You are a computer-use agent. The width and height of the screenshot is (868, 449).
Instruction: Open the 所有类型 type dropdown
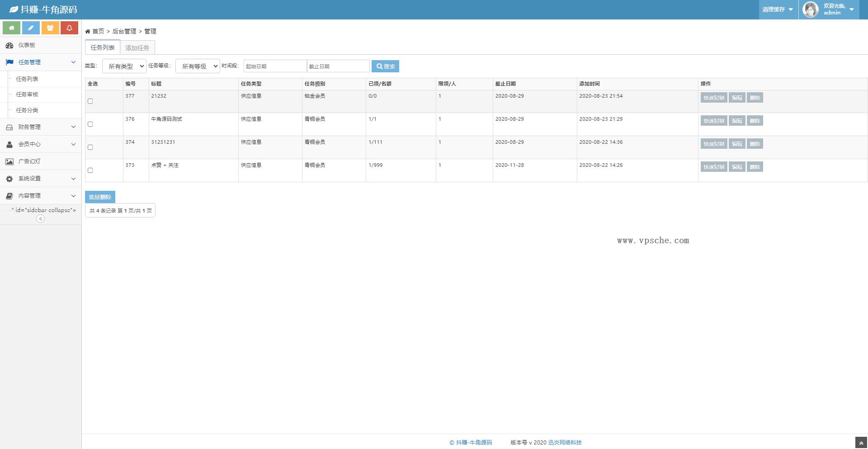124,66
